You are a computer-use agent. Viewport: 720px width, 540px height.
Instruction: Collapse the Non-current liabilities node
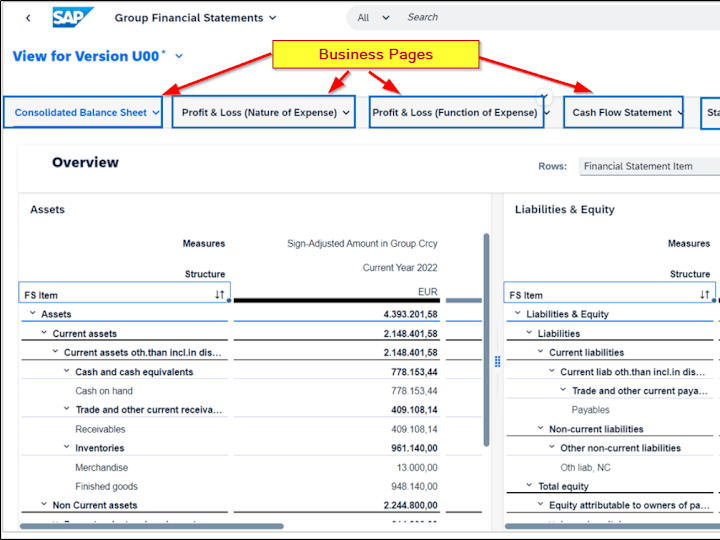[x=540, y=428]
